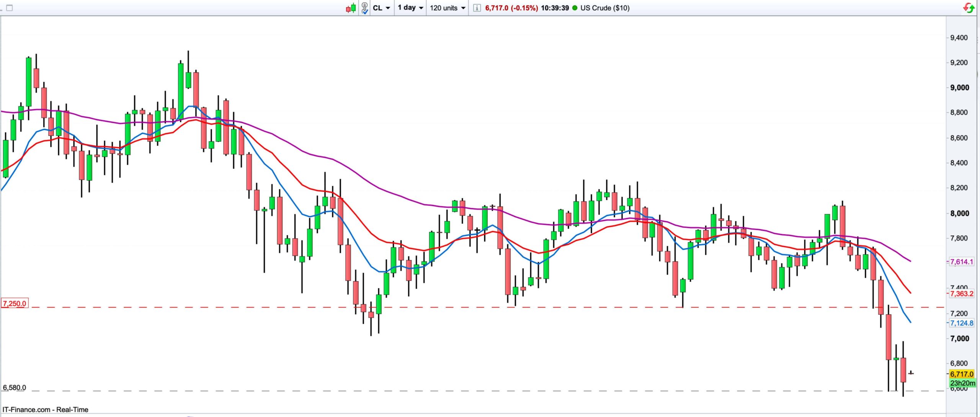980x417 pixels.
Task: Open the CL symbol dropdown
Action: point(381,8)
